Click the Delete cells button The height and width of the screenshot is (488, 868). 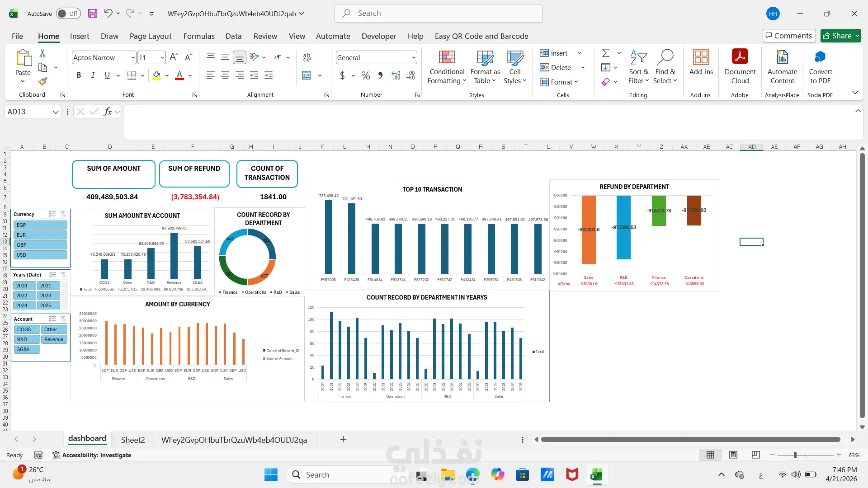click(556, 68)
